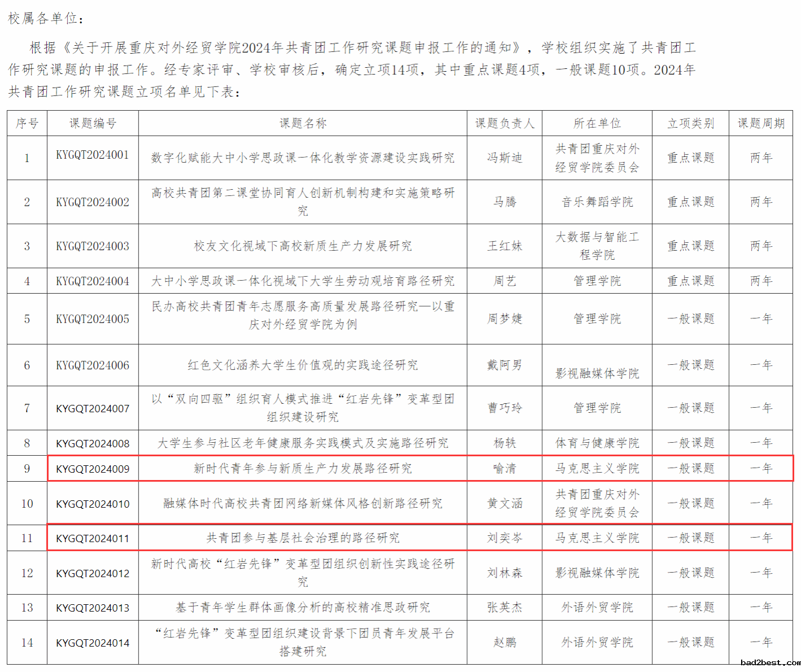Select the 课题周期 header cell

point(761,123)
